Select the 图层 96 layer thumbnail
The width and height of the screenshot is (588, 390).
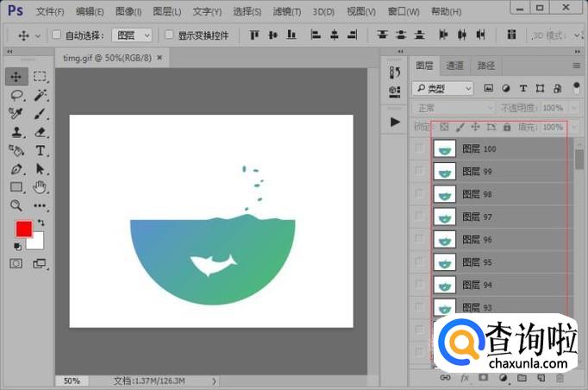coord(445,239)
